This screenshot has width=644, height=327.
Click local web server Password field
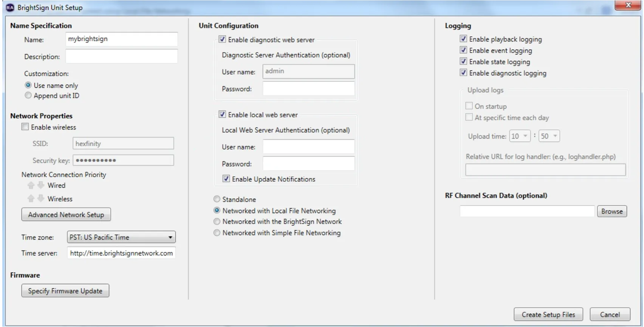pos(309,163)
